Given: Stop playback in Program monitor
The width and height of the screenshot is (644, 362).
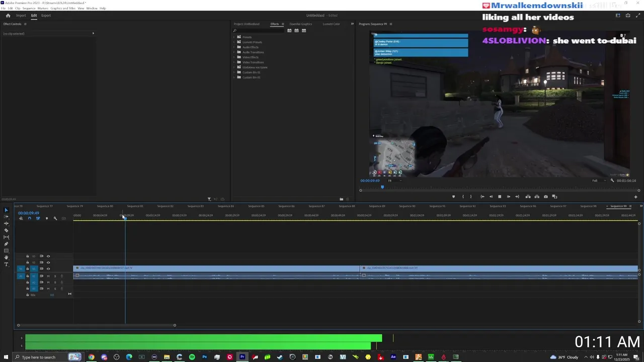Looking at the screenshot, I should click(500, 197).
